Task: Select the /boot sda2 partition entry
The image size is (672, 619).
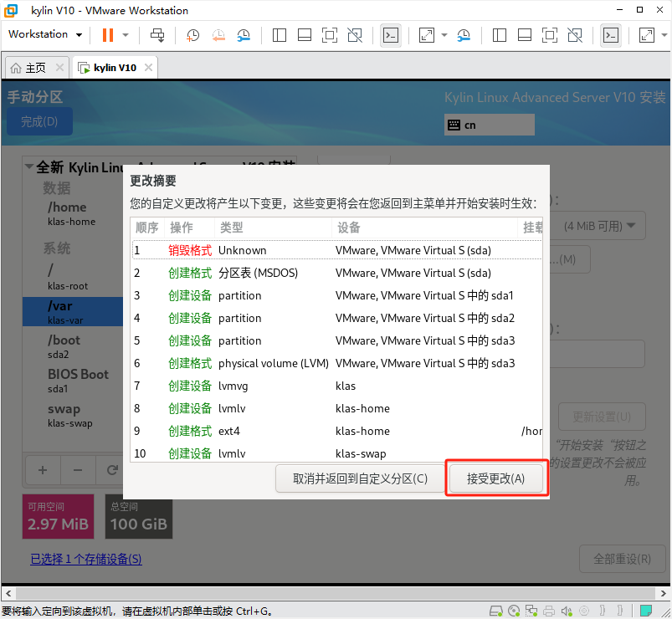Action: pos(67,346)
